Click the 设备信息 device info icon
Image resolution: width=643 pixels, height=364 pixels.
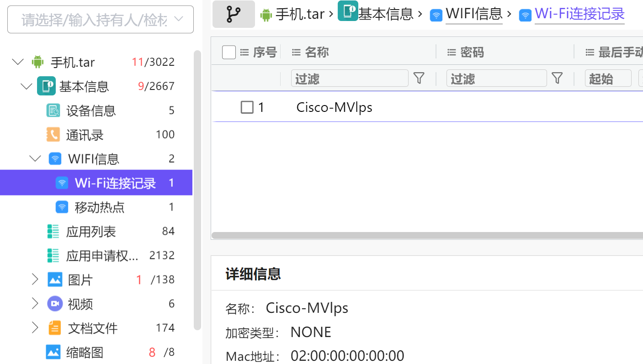click(x=53, y=111)
